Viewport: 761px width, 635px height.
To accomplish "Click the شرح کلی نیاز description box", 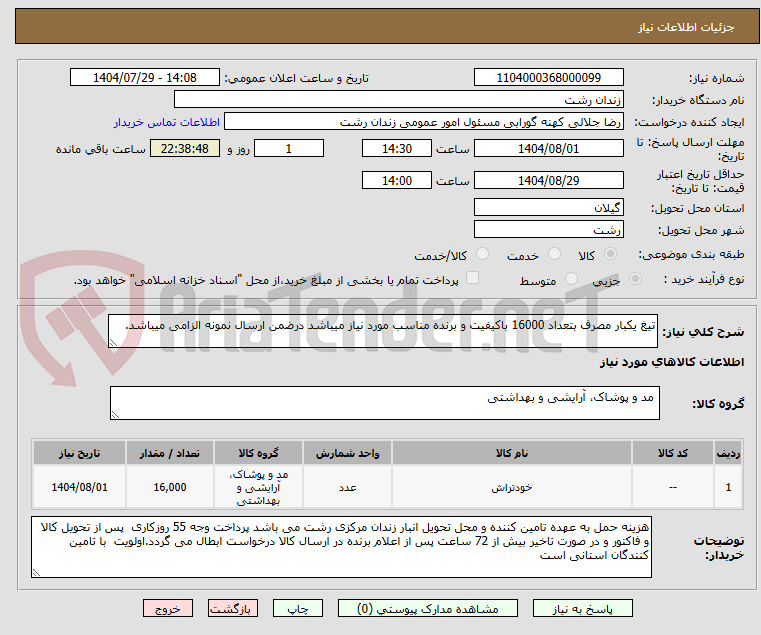I will tap(383, 331).
